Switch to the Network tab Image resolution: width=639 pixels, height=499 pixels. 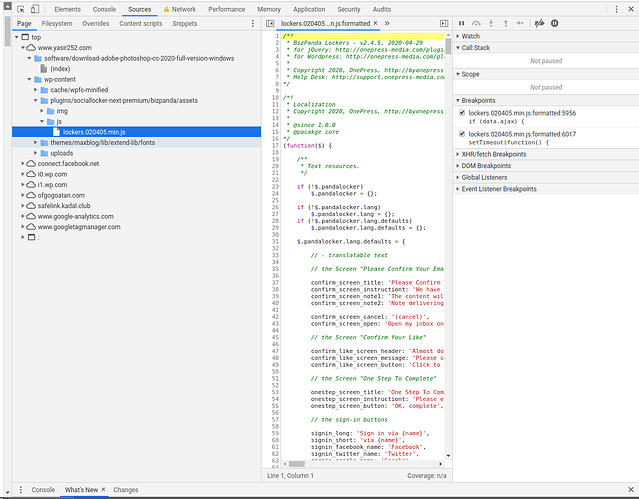184,9
